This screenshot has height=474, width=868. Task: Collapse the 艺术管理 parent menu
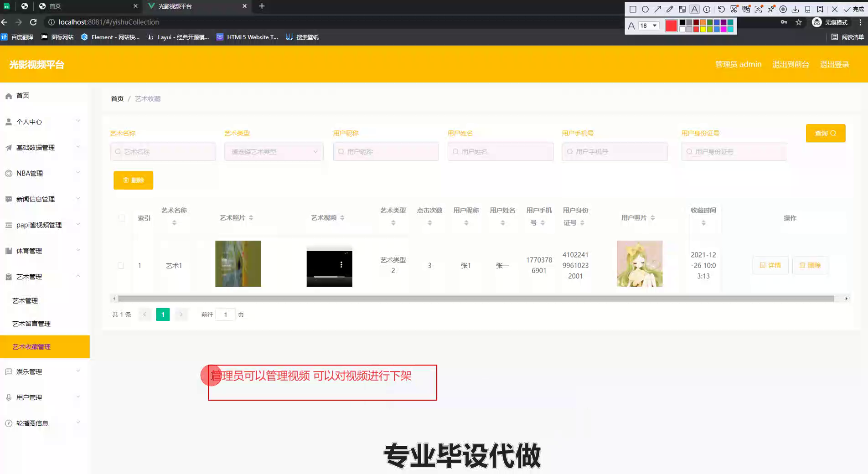coord(45,277)
